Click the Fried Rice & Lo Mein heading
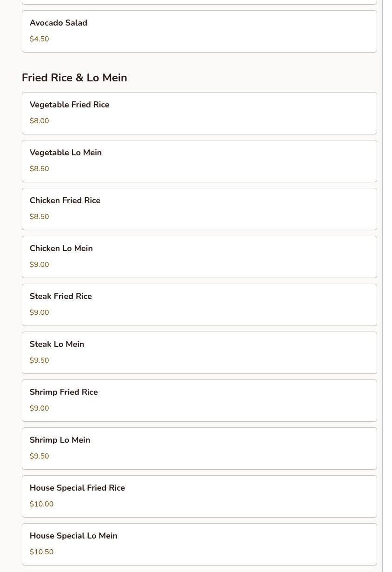The height and width of the screenshot is (572, 392). 74,78
